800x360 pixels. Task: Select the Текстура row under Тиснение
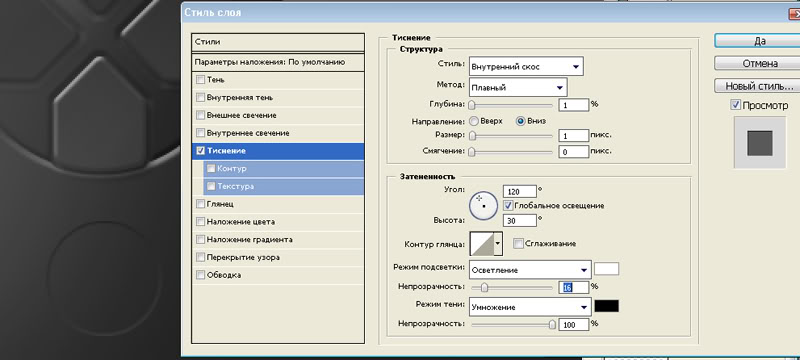pyautogui.click(x=284, y=186)
